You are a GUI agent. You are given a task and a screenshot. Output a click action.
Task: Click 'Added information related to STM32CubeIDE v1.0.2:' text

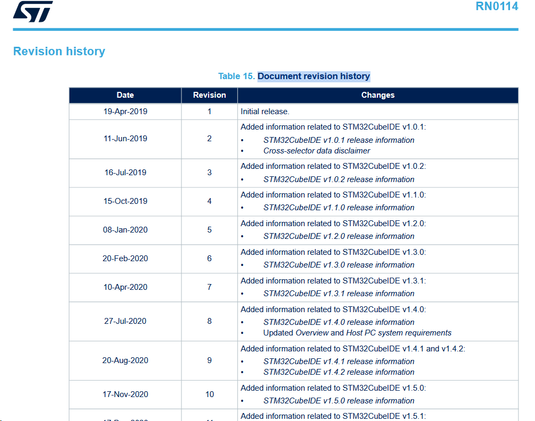(x=333, y=166)
